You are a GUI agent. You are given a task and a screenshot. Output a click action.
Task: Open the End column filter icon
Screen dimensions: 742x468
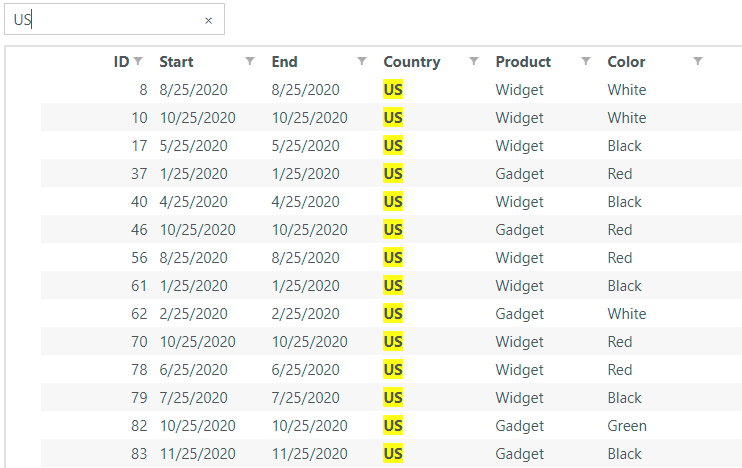tap(362, 62)
